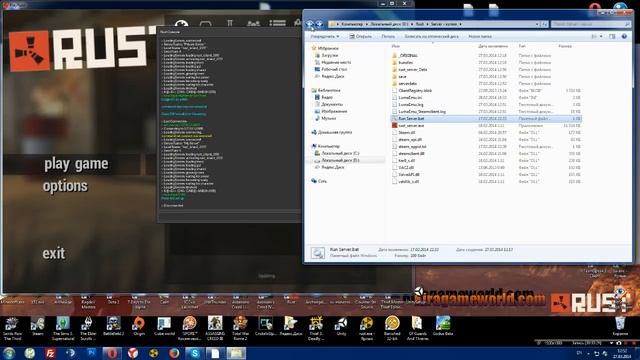Select the steam_appid.txt file

[412, 146]
